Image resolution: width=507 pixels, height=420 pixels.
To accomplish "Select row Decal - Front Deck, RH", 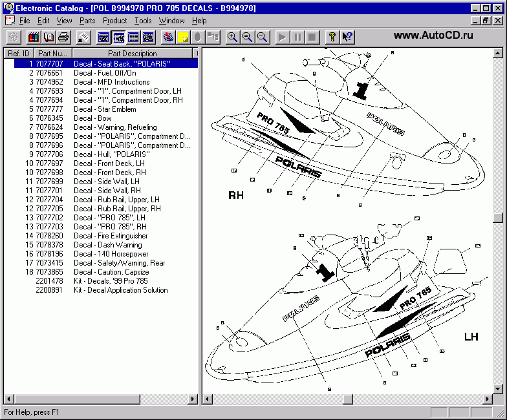I will point(101,173).
